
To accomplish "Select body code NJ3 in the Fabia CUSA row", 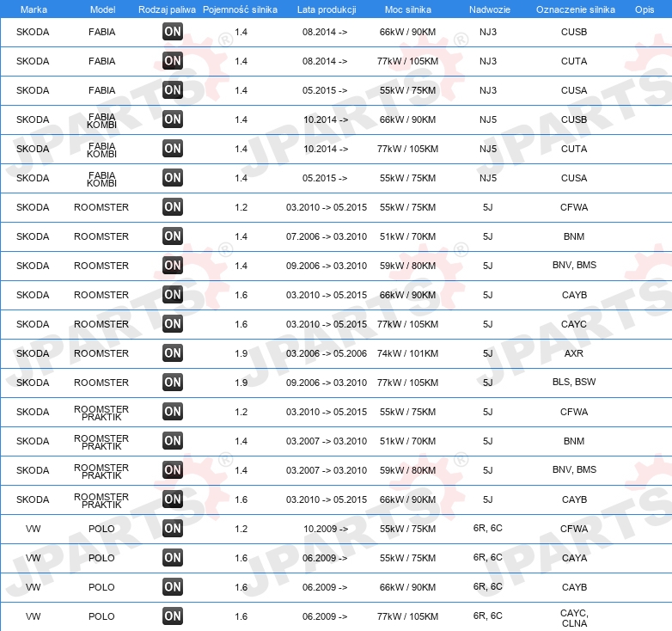I will click(x=488, y=90).
